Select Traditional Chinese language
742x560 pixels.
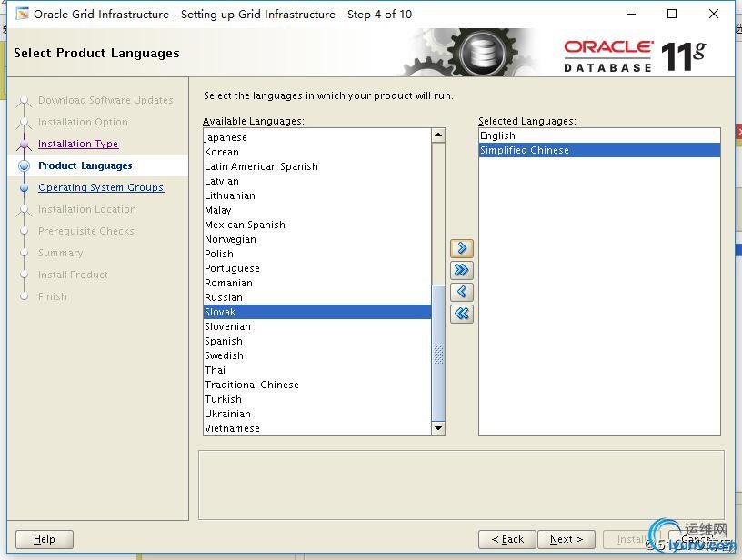(317, 385)
